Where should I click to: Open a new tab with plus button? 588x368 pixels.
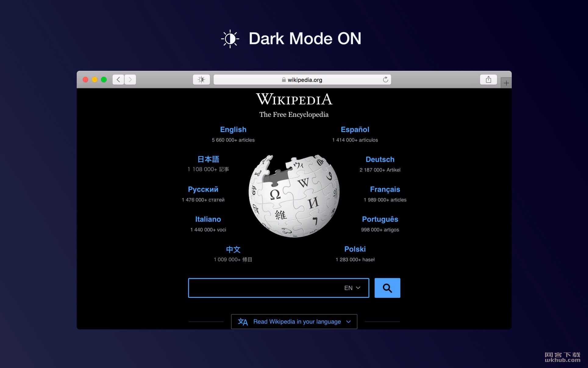pyautogui.click(x=506, y=83)
